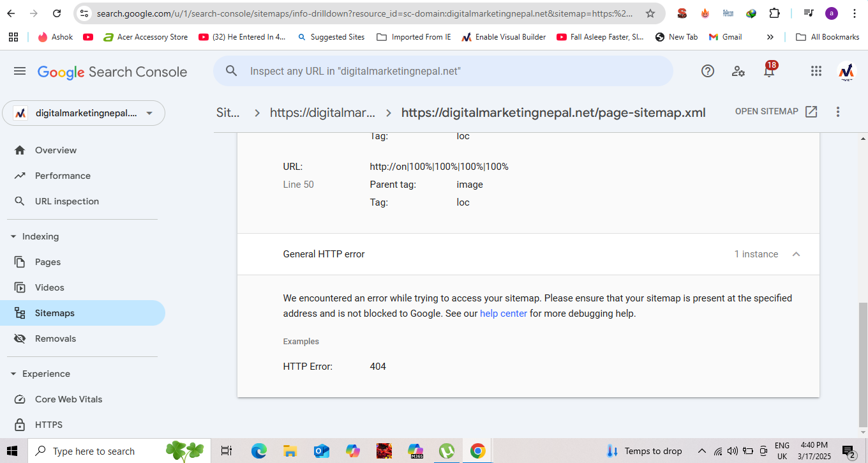Image resolution: width=868 pixels, height=463 pixels.
Task: Open Removals in the sidebar
Action: tap(55, 338)
